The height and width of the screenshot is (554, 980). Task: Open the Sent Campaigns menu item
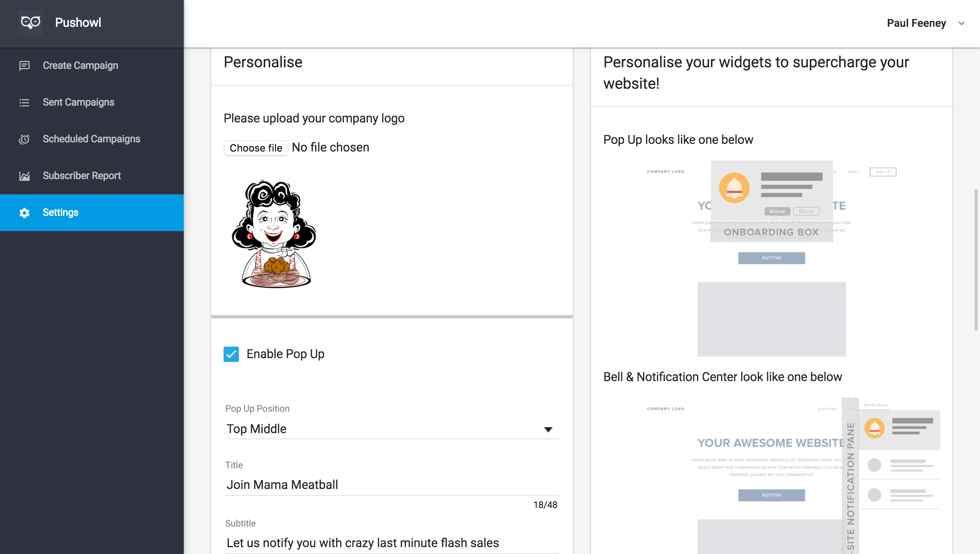point(78,103)
